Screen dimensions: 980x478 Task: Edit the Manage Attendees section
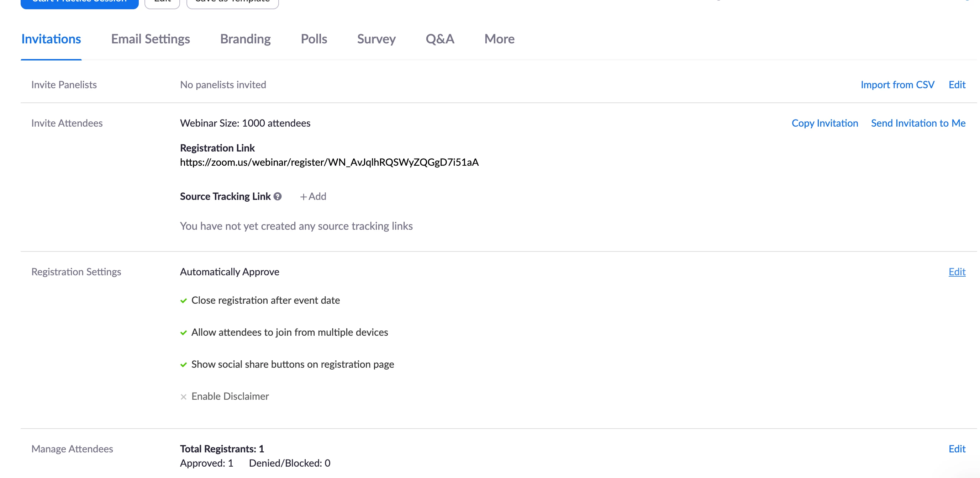957,449
